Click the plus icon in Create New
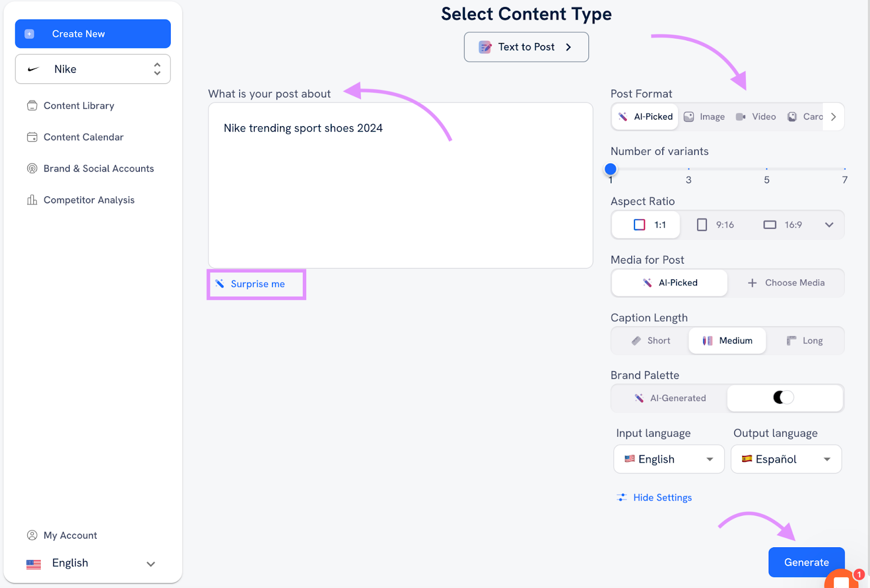Screen dimensions: 870x588 click(x=29, y=34)
